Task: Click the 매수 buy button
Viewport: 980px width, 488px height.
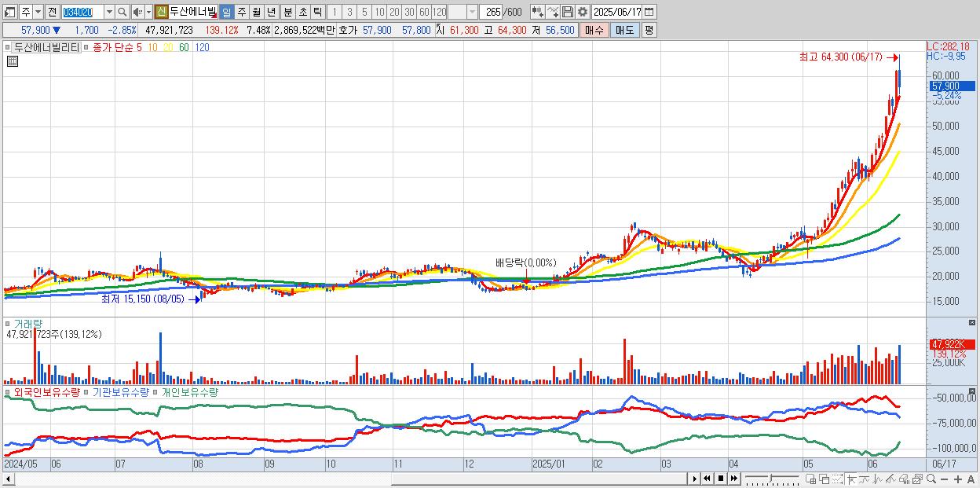Action: 595,30
